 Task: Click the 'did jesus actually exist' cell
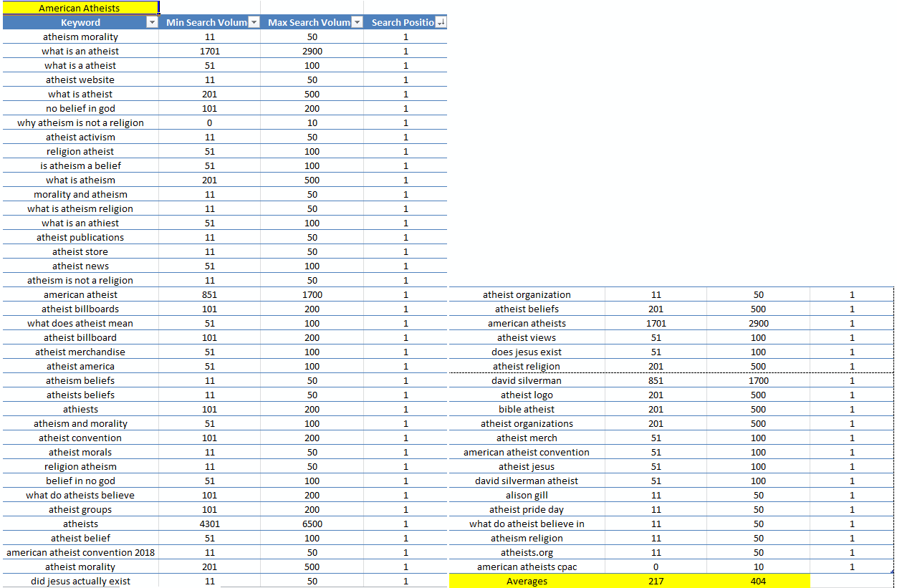(x=80, y=581)
